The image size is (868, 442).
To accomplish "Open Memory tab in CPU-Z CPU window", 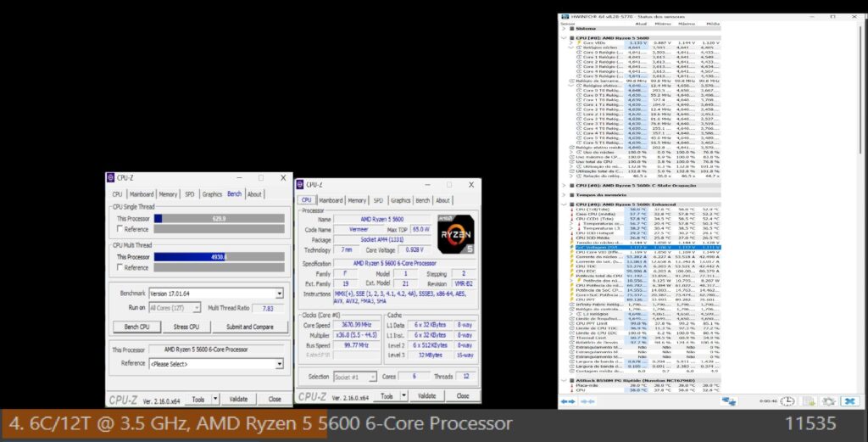I will pyautogui.click(x=357, y=200).
